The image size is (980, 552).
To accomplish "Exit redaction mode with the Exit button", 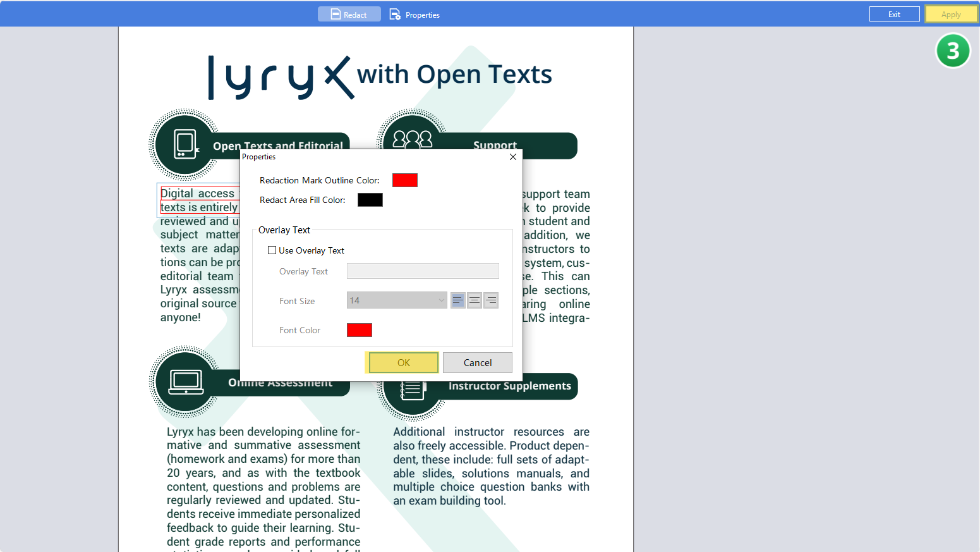I will (x=894, y=14).
